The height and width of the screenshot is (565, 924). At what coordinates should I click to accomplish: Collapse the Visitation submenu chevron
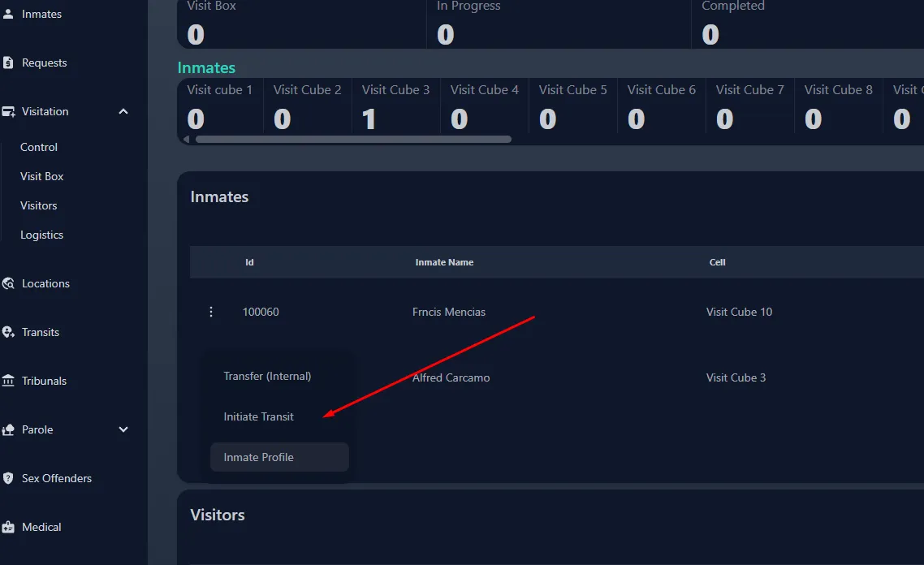click(123, 111)
